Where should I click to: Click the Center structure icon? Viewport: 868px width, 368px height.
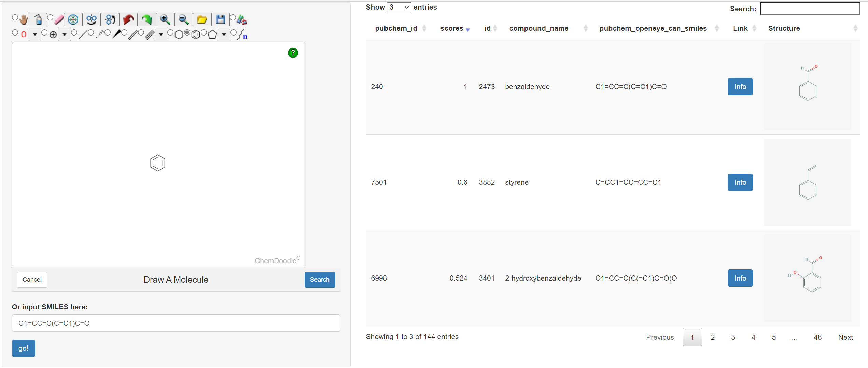[x=73, y=20]
